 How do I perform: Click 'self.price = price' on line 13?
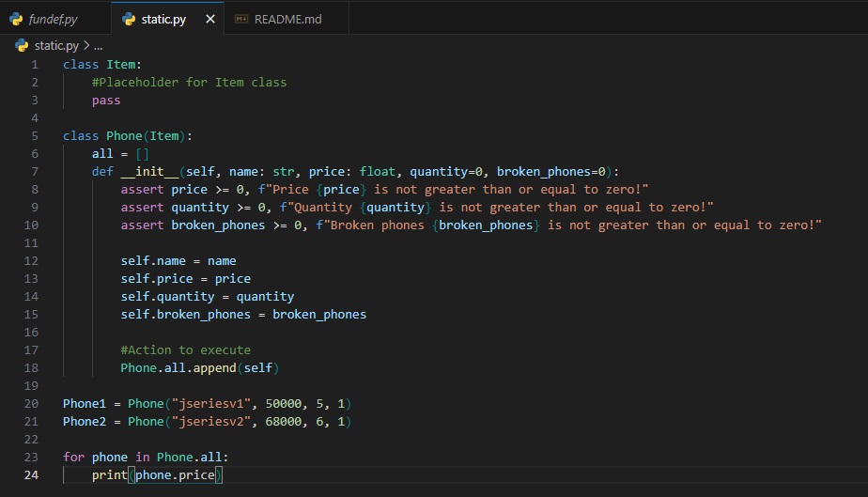[185, 278]
